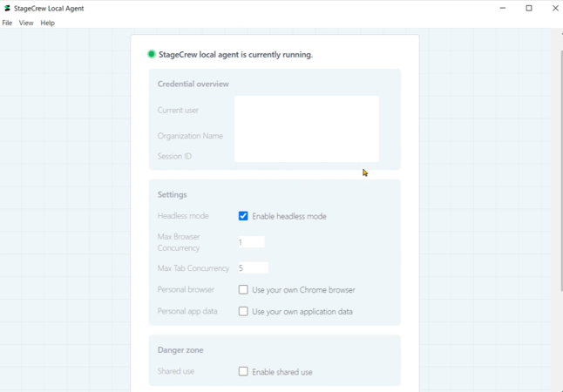Click the Danger zone heading
Screen dimensions: 563x392
pos(180,350)
